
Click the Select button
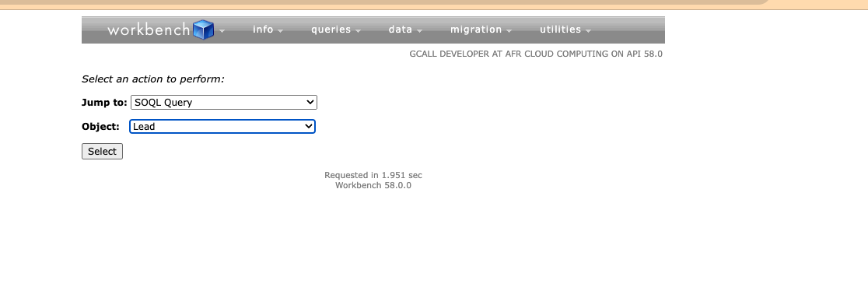point(102,151)
